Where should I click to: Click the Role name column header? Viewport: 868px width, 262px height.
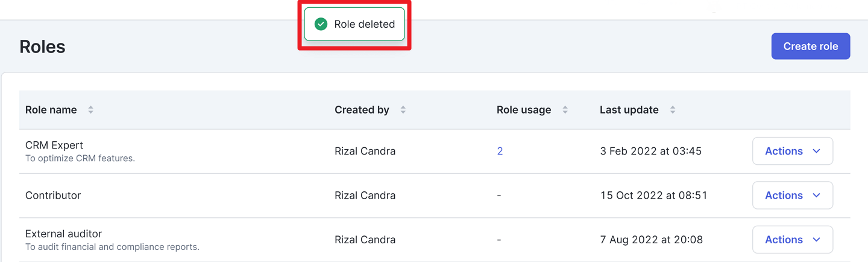[51, 110]
